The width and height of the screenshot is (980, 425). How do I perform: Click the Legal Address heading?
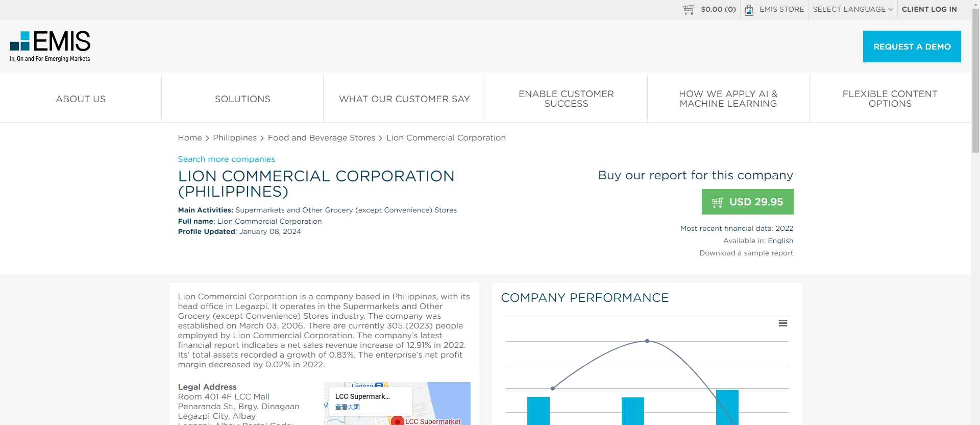point(207,387)
